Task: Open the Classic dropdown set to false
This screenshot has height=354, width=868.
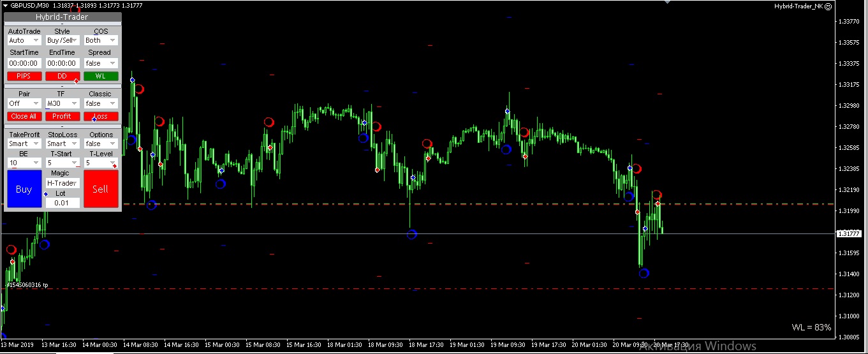Action: (x=101, y=103)
